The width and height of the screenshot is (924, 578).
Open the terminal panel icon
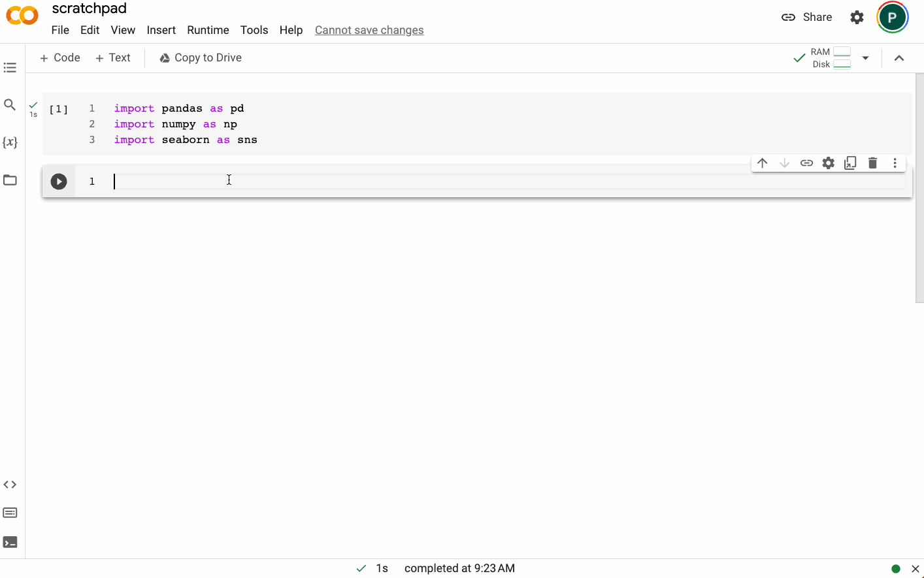click(x=10, y=542)
